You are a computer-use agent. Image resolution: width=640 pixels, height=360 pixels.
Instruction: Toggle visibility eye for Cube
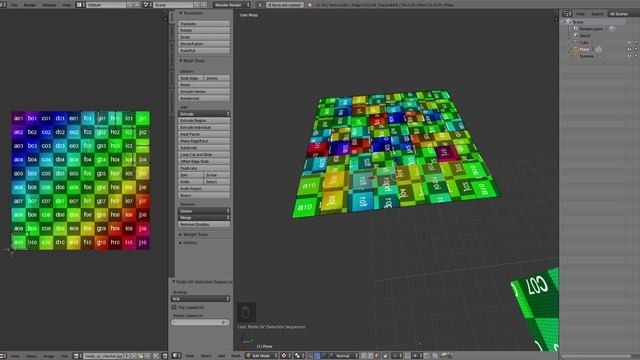coord(629,42)
